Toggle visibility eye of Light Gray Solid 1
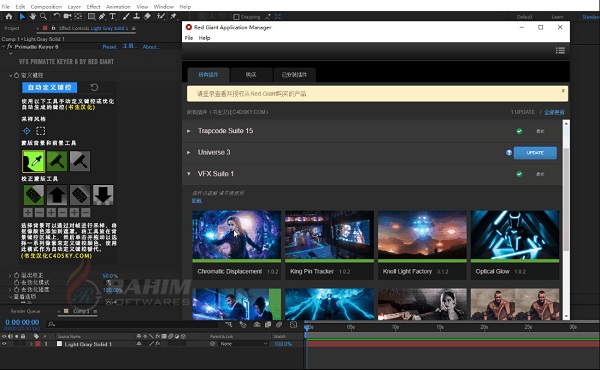 [x=4, y=344]
